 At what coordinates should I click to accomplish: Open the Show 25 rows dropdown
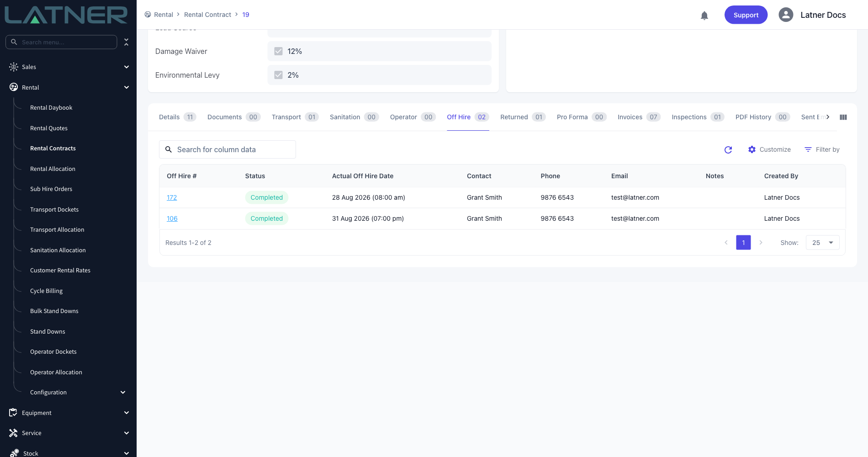(822, 243)
